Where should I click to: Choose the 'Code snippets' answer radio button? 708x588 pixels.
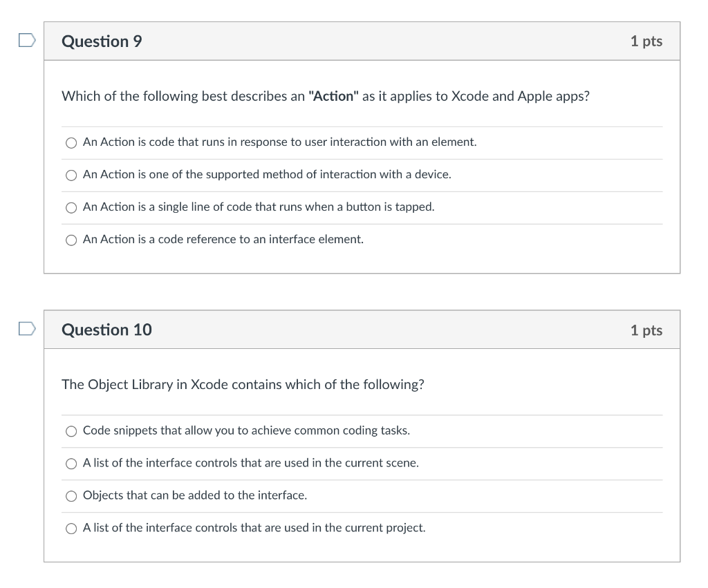pos(71,432)
